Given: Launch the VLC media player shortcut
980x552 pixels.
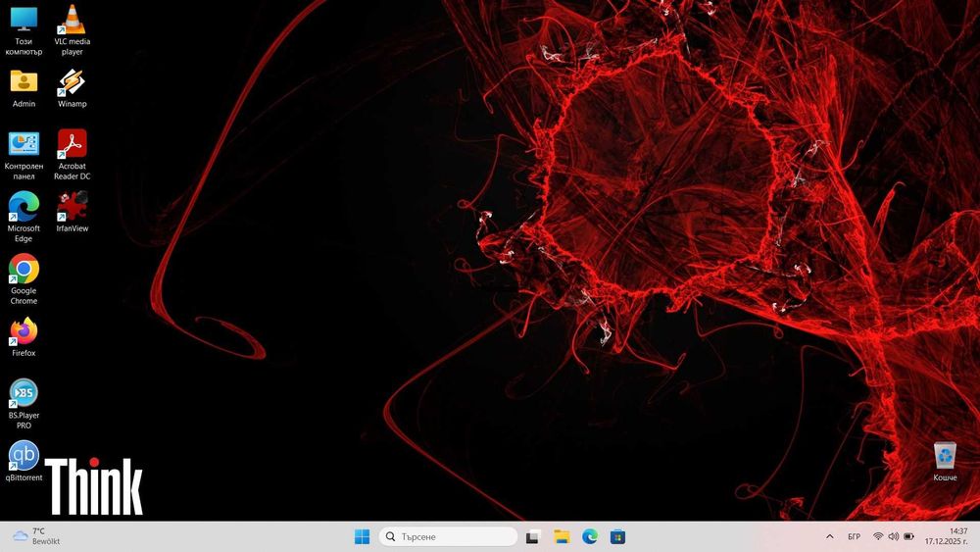Looking at the screenshot, I should tap(72, 30).
